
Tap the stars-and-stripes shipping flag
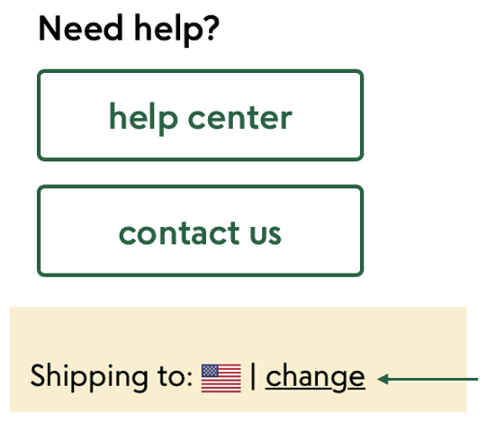221,378
